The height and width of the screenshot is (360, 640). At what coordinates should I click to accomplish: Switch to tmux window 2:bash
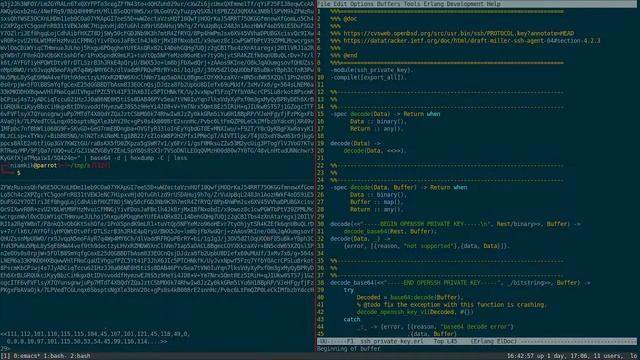pyautogui.click(x=80, y=356)
